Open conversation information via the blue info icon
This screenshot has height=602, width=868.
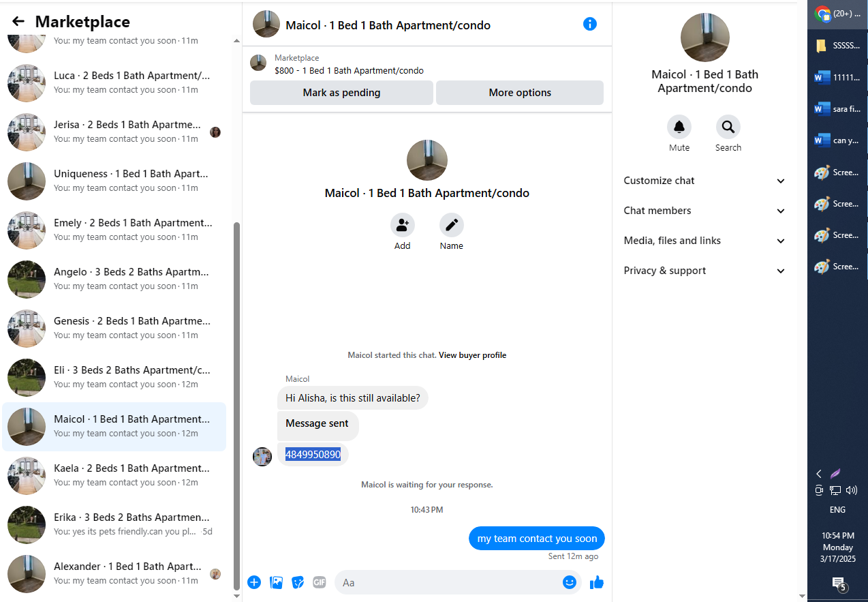(590, 24)
